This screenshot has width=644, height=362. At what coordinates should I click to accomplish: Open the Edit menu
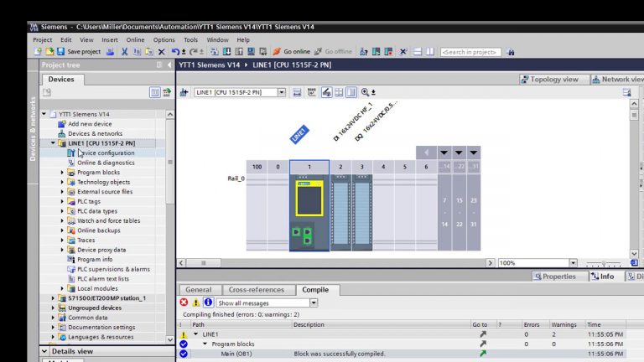coord(65,40)
